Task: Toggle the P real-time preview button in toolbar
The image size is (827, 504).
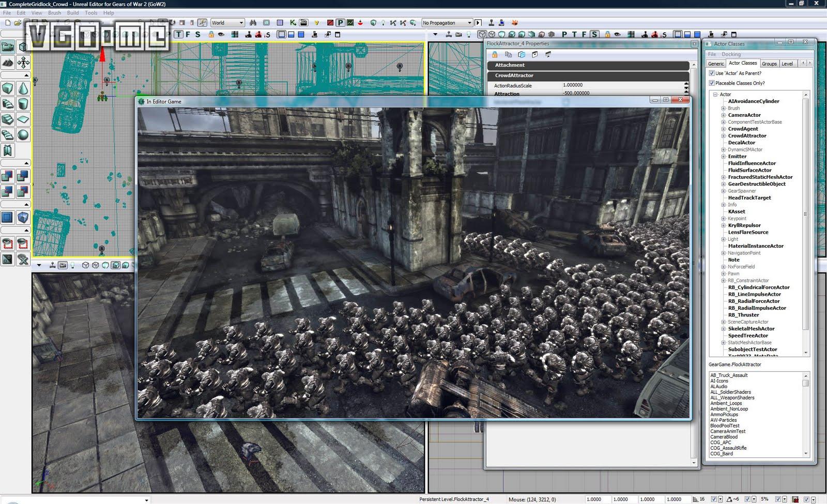Action: (x=340, y=23)
